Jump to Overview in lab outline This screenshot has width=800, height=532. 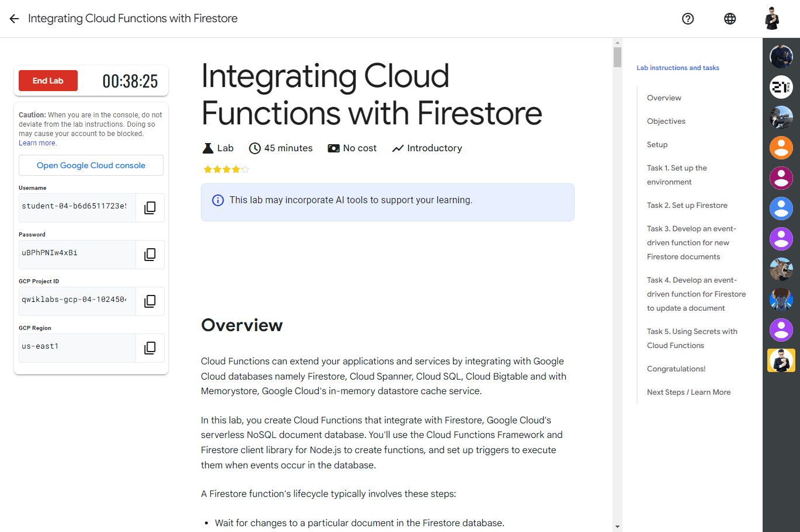point(664,98)
